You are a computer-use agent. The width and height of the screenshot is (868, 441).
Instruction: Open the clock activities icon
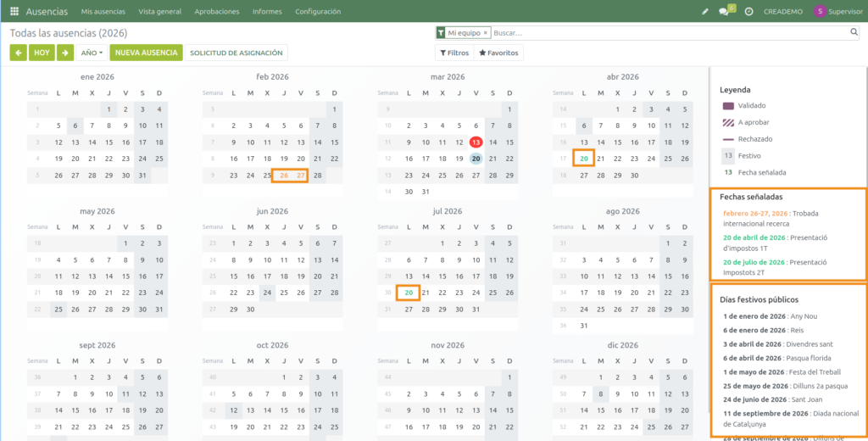point(748,12)
